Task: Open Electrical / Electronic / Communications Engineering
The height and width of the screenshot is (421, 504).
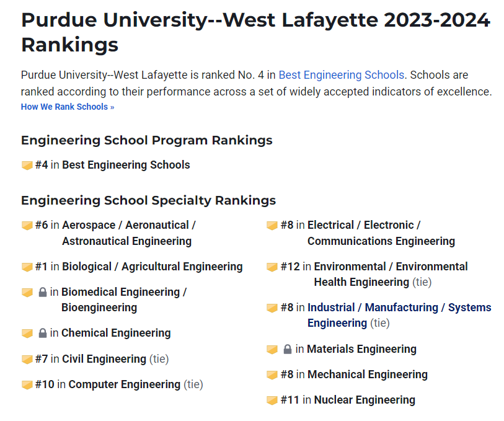Action: 381,233
